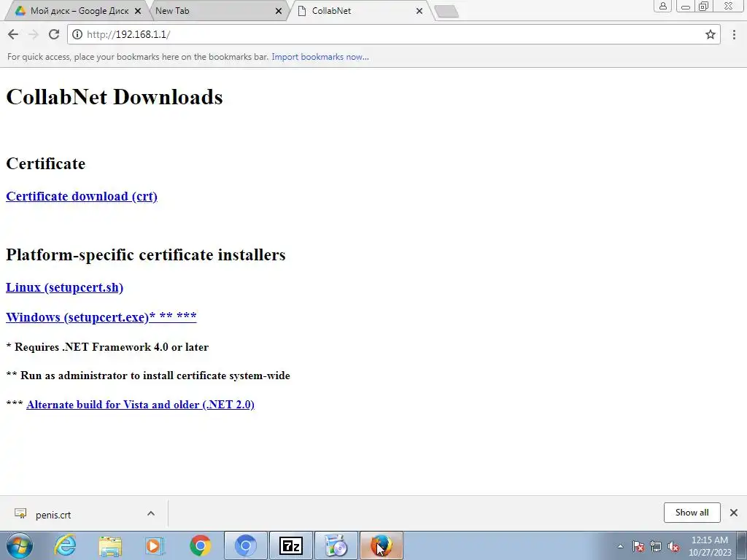Viewport: 747px width, 560px height.
Task: Close the New Tab tab
Action: [279, 11]
